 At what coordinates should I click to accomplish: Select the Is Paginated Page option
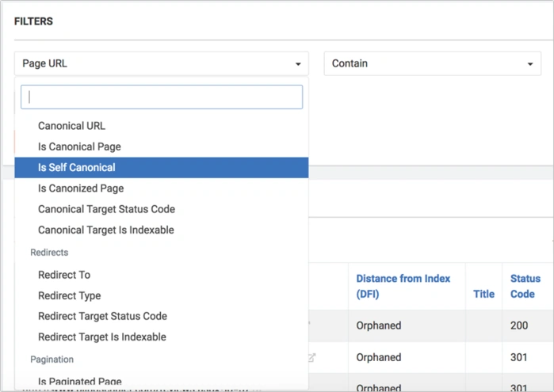[79, 382]
